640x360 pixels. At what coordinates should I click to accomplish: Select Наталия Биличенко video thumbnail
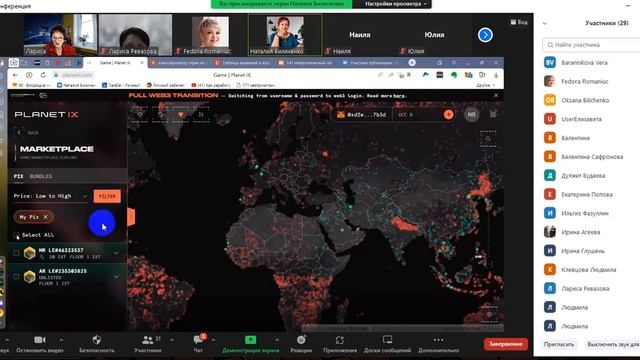[x=285, y=35]
